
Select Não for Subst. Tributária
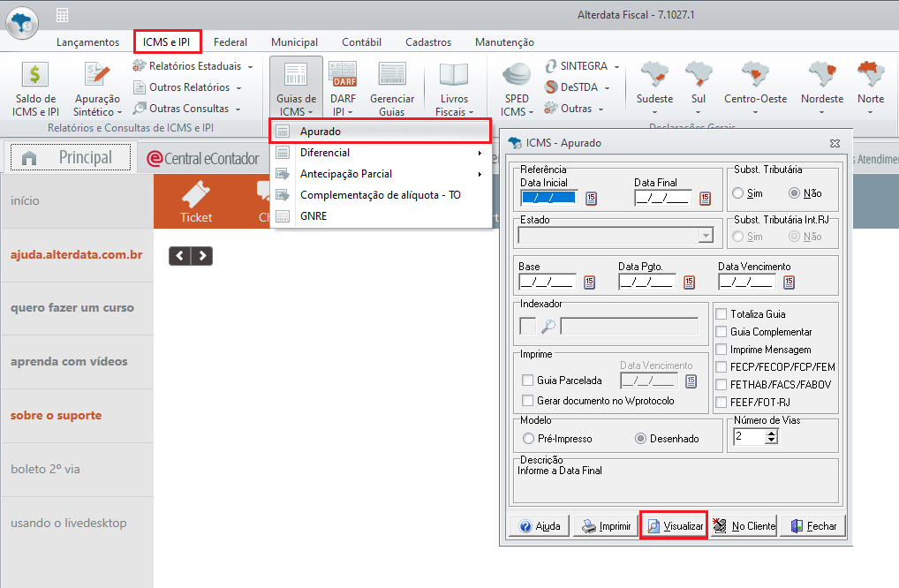[795, 193]
